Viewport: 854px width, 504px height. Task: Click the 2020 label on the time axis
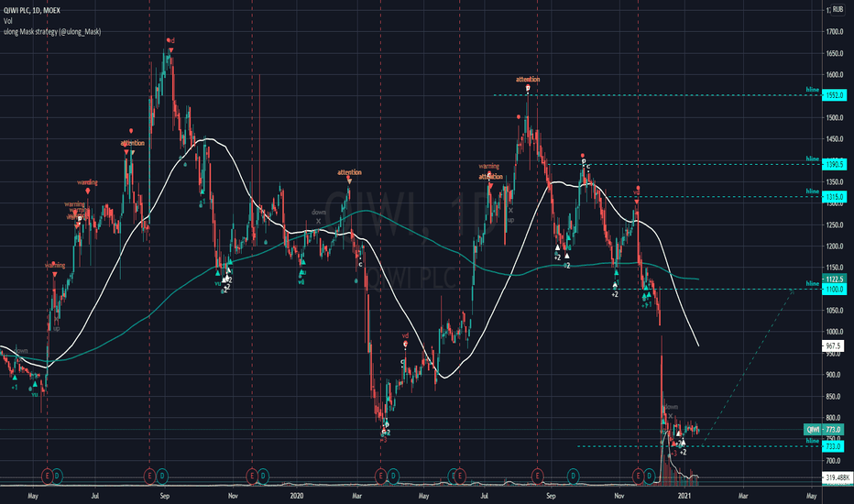click(x=296, y=496)
